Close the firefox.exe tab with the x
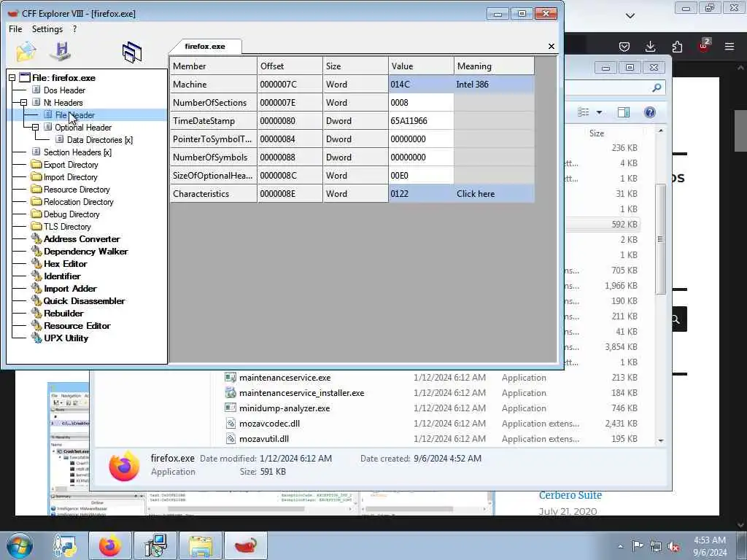The image size is (747, 560). (x=551, y=46)
